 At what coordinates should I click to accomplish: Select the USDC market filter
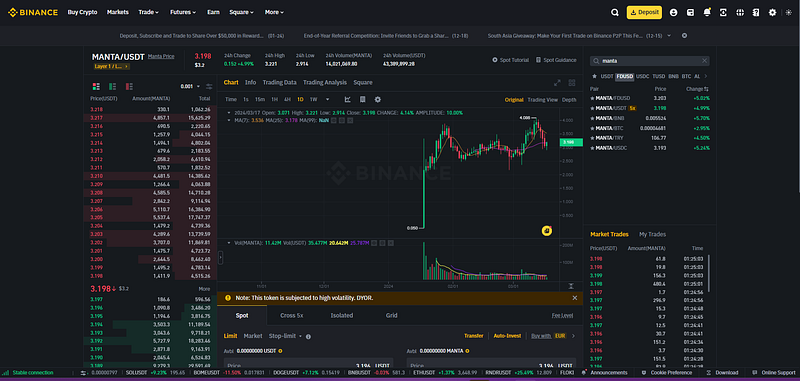pyautogui.click(x=643, y=76)
